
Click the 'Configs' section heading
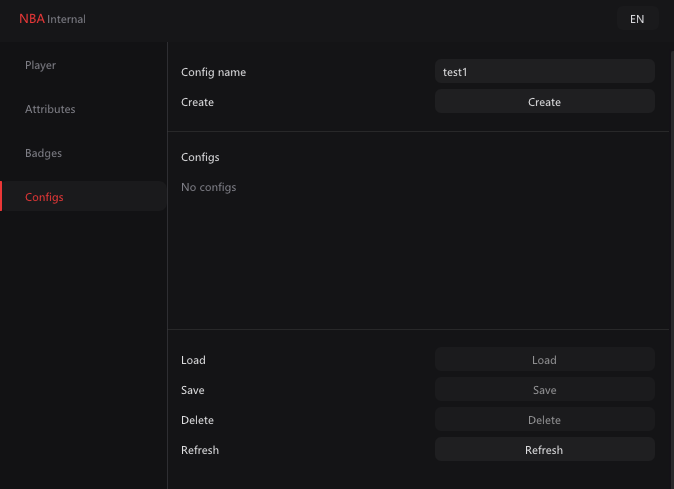(x=200, y=157)
